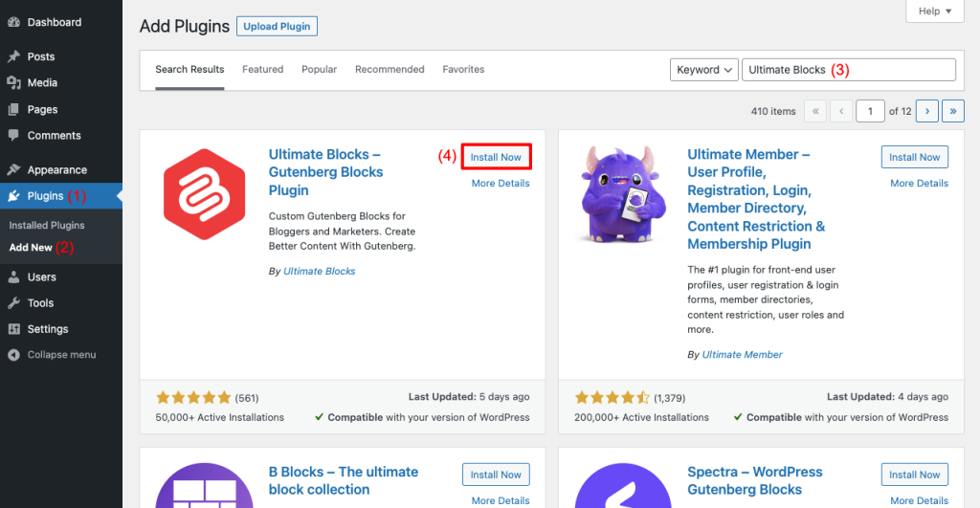Open the Keyword search type dropdown
This screenshot has height=508, width=980.
pos(703,70)
